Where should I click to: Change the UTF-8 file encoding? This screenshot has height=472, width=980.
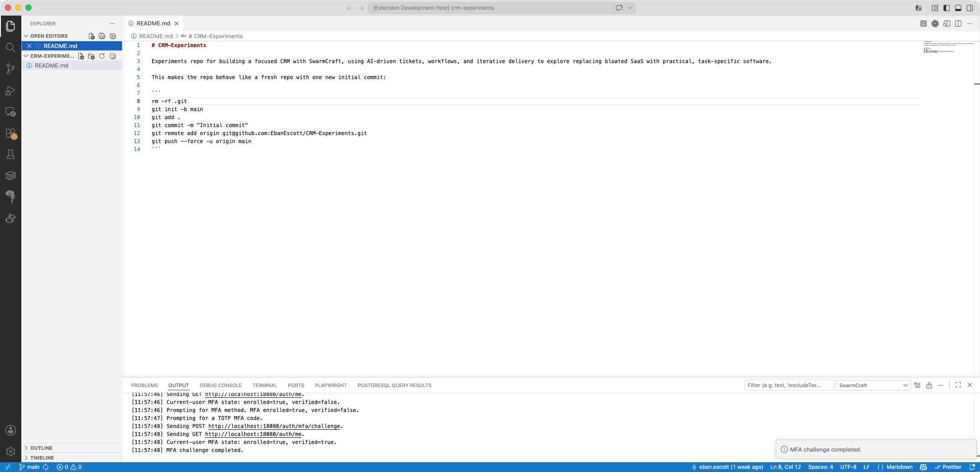tap(848, 467)
